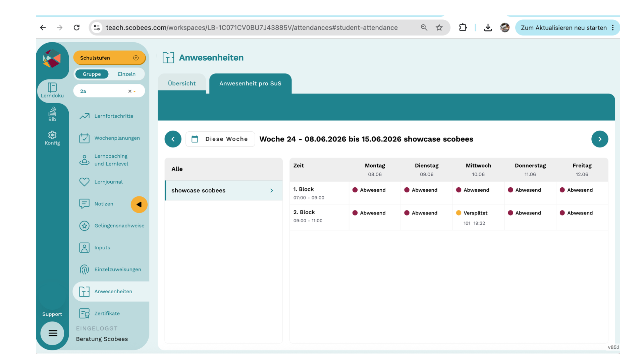Click the Einzelzuweisungen fingerprint icon
644x362 pixels.
tap(84, 269)
